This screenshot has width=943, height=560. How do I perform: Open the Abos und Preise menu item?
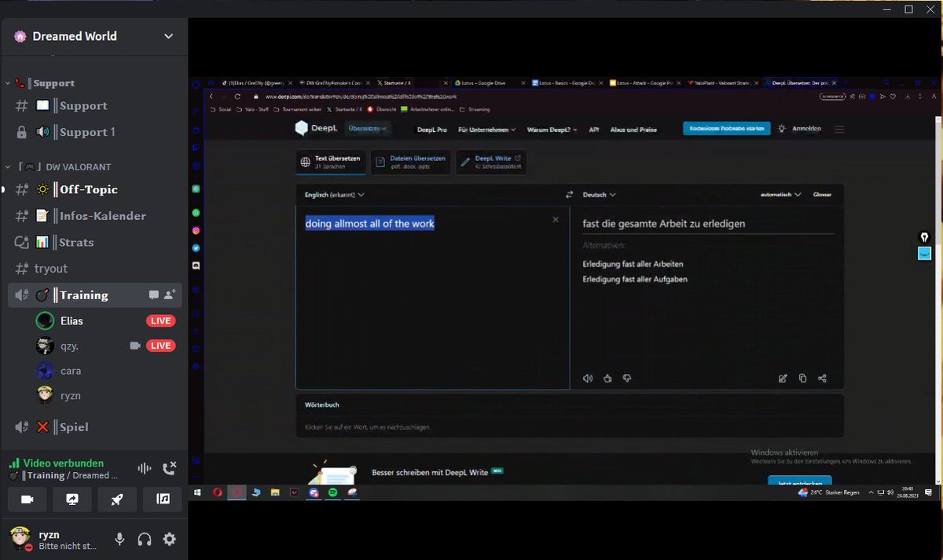pyautogui.click(x=635, y=129)
